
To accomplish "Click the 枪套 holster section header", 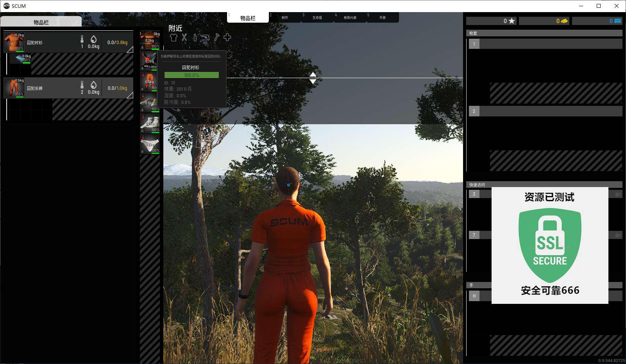I will [544, 33].
